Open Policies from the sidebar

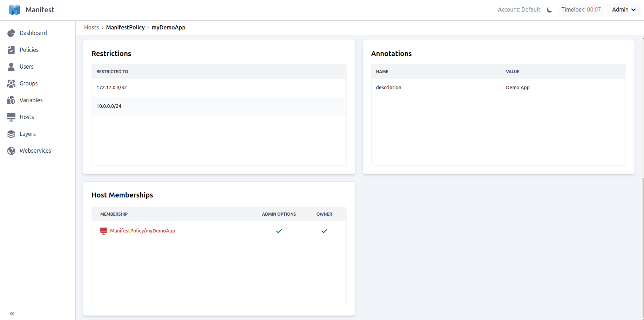pyautogui.click(x=29, y=50)
